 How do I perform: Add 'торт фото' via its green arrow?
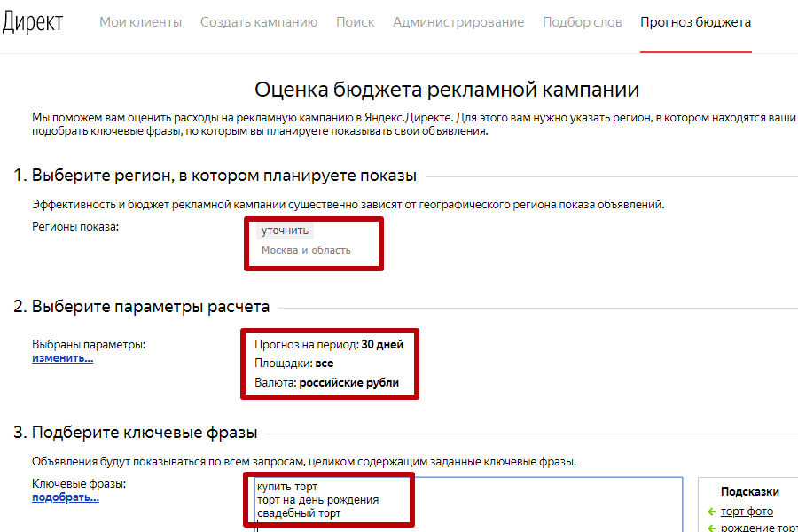pos(711,512)
